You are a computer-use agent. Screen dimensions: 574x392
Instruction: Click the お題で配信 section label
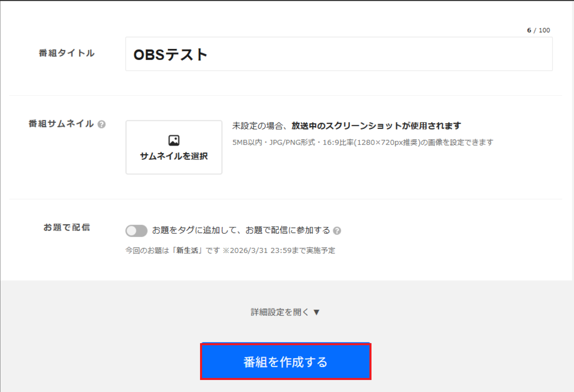[67, 227]
